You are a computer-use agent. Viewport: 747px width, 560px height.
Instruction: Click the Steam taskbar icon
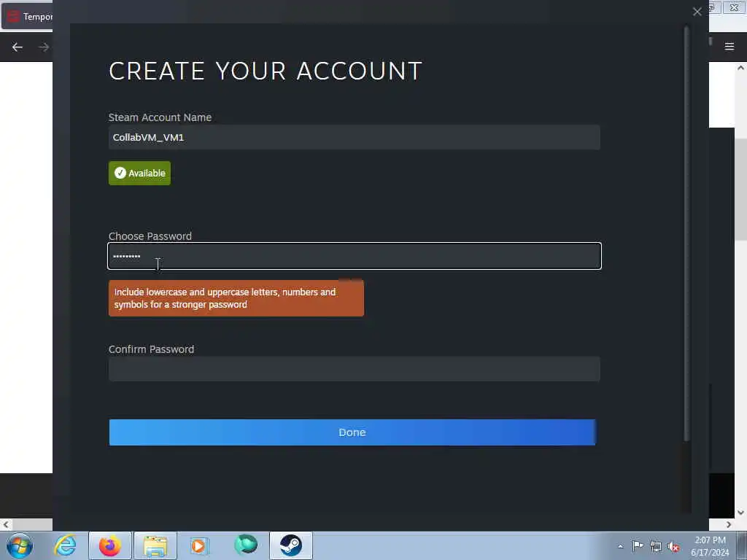click(x=290, y=545)
